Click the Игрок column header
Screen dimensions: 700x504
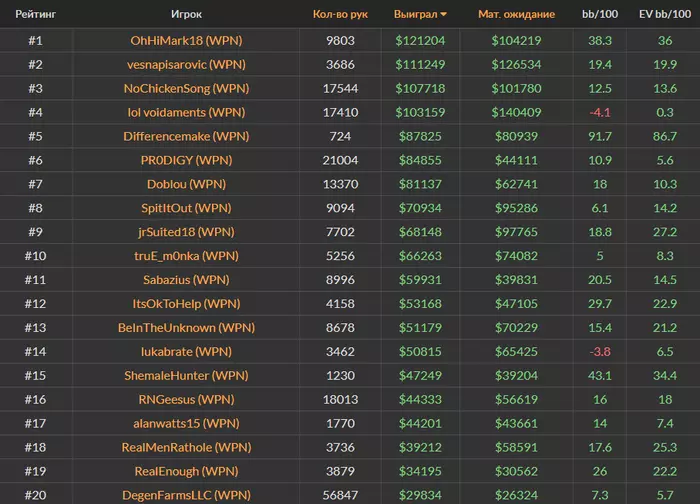click(x=186, y=14)
